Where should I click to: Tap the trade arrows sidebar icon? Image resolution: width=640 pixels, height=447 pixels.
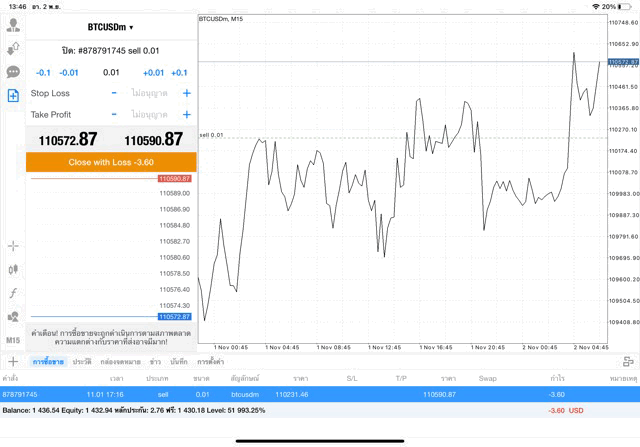pos(13,49)
